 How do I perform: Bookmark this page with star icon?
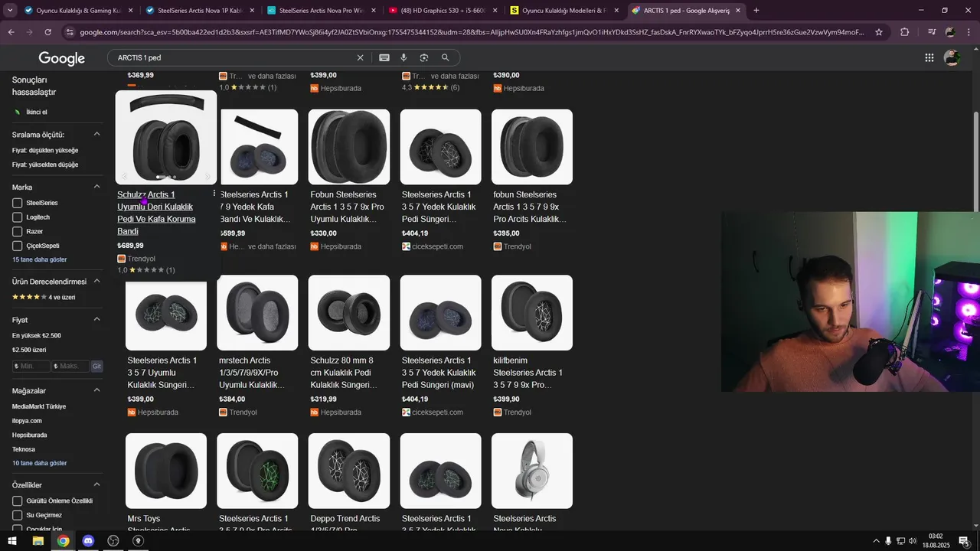[879, 32]
